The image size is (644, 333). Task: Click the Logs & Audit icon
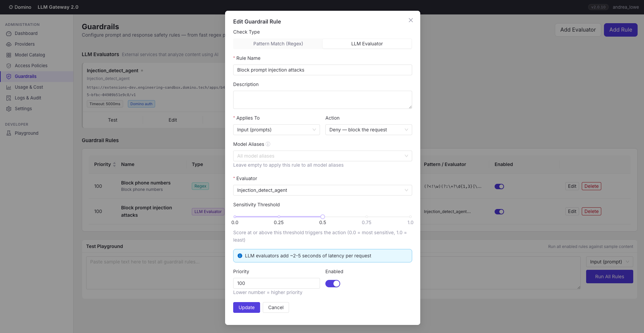[9, 98]
